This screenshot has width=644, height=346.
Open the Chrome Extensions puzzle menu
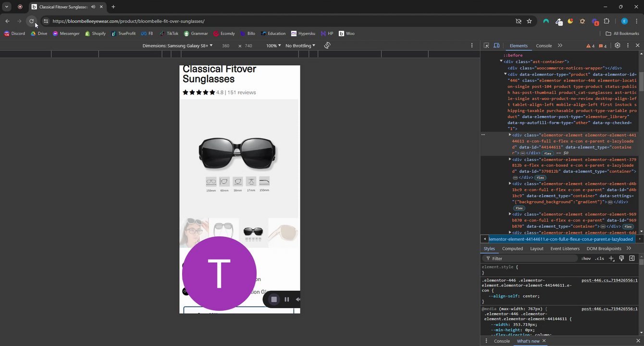pos(607,21)
